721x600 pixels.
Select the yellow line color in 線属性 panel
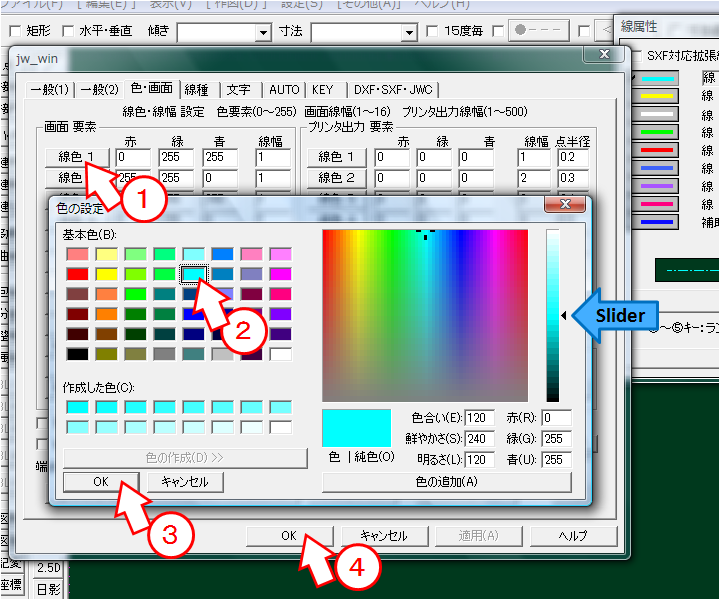(657, 96)
